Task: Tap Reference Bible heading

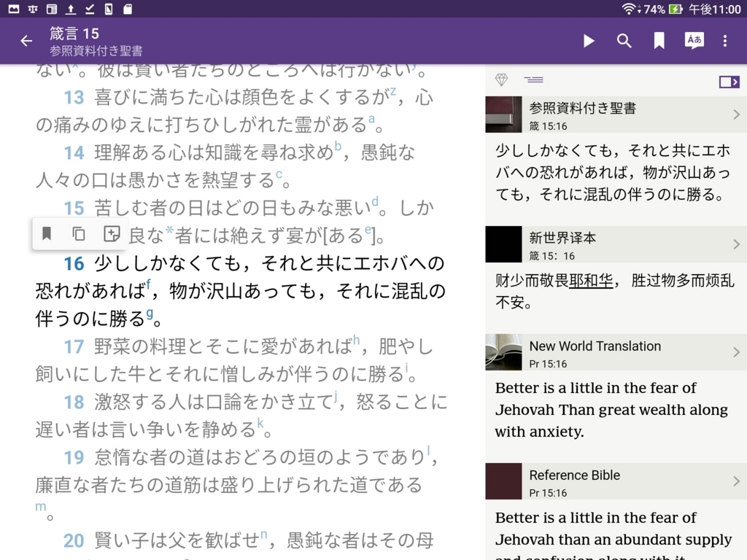Action: [x=575, y=475]
